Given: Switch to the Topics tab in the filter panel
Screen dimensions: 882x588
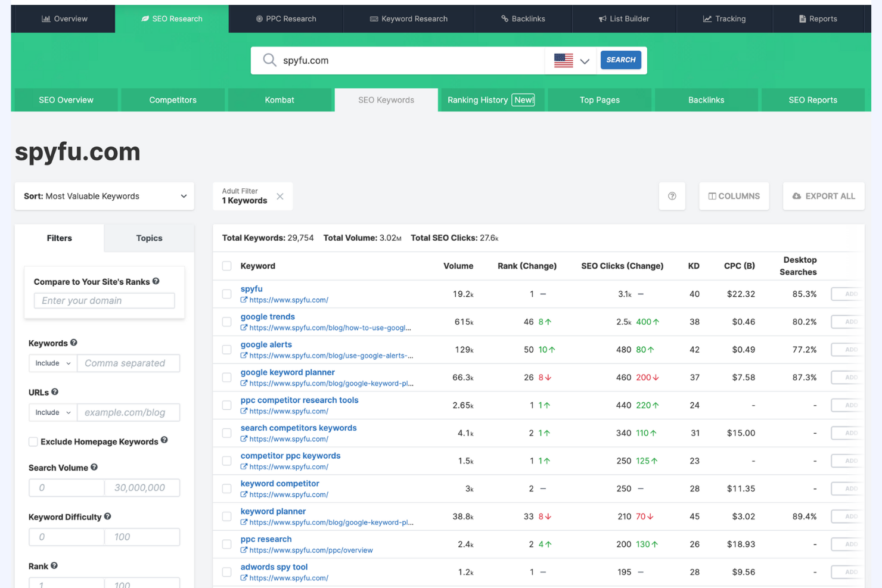Looking at the screenshot, I should pos(148,238).
